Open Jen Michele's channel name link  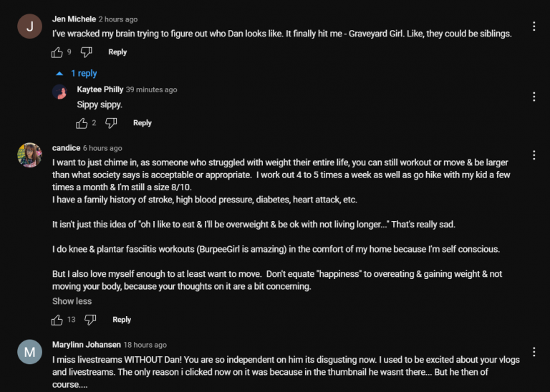tap(74, 19)
